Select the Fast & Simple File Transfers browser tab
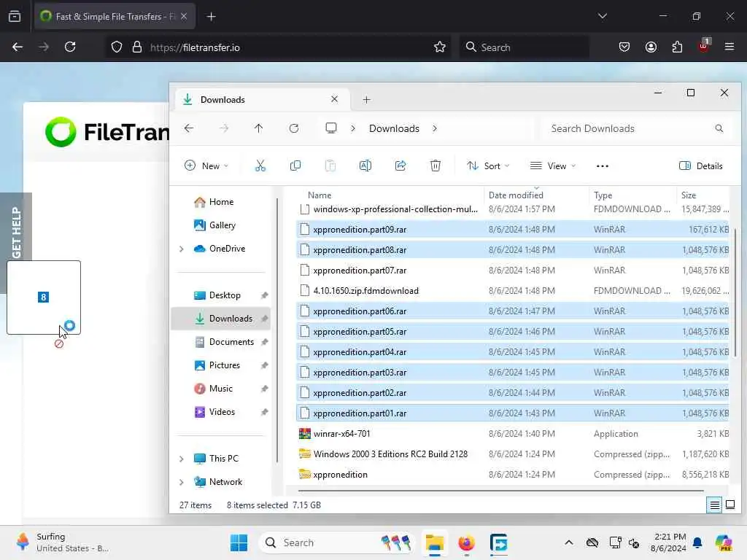The width and height of the screenshot is (747, 560). (x=115, y=17)
